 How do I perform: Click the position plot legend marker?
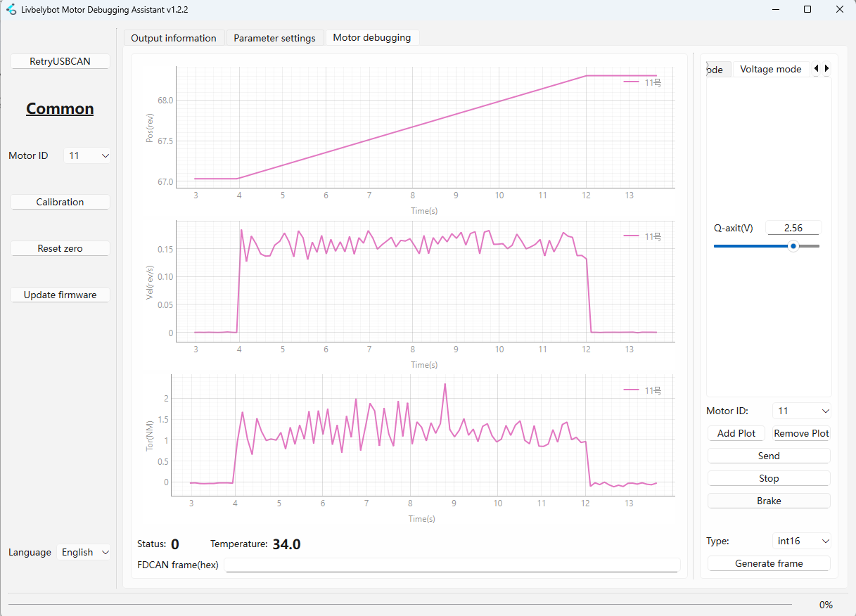tap(632, 82)
